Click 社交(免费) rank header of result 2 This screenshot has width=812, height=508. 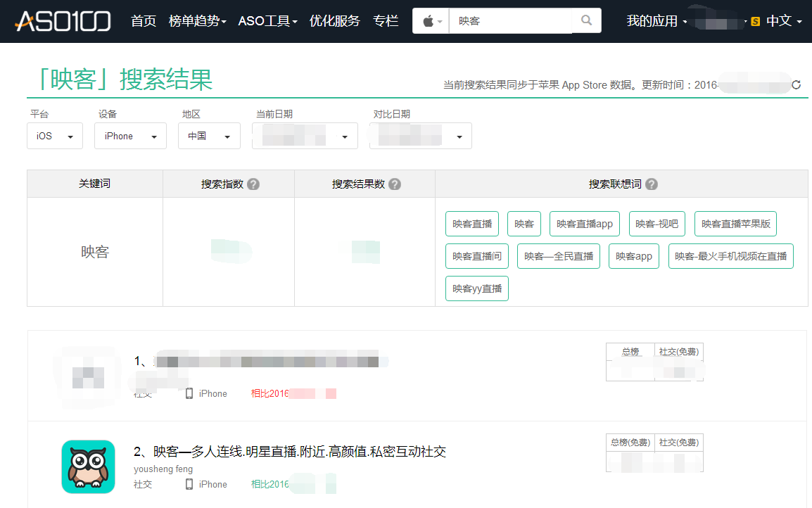pos(679,443)
